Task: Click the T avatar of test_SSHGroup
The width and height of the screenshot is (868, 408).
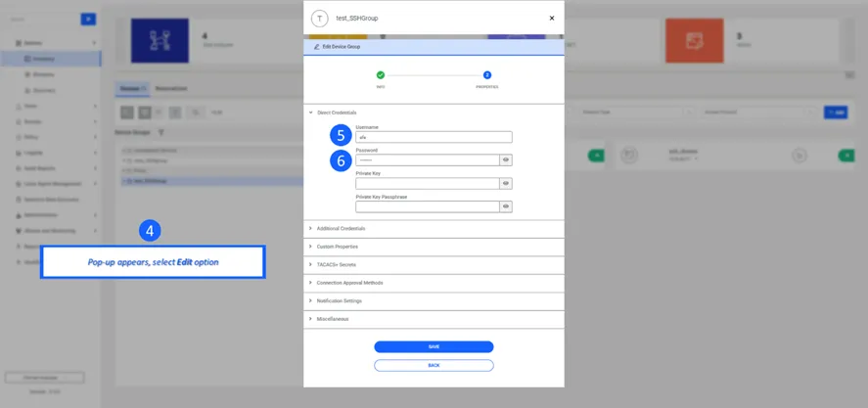Action: click(x=319, y=19)
